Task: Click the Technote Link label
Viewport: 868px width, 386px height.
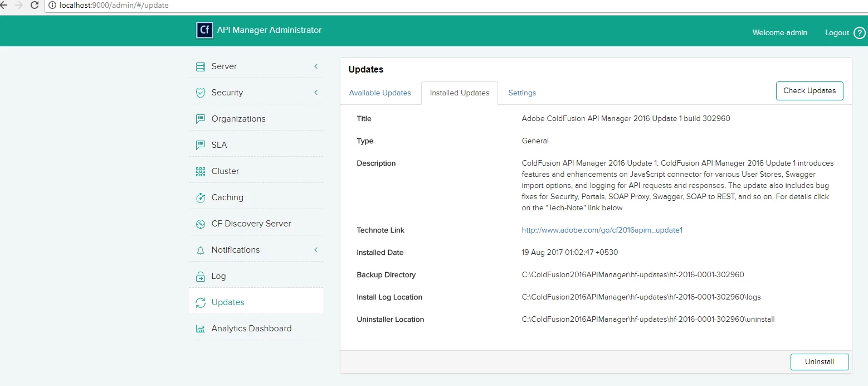Action: coord(381,230)
